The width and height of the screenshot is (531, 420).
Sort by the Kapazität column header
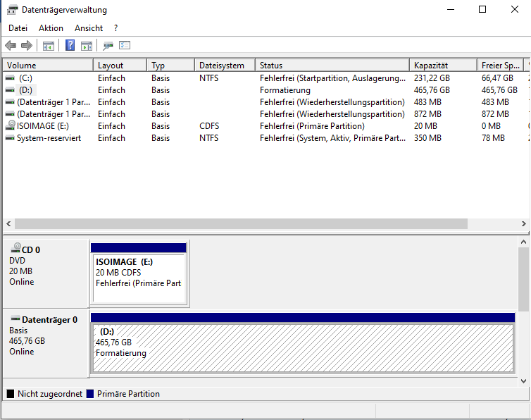[444, 65]
